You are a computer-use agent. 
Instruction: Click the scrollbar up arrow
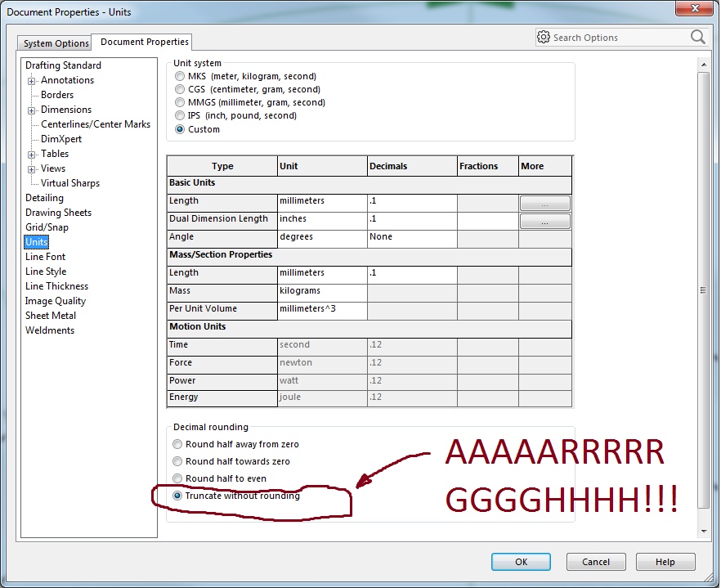click(703, 65)
